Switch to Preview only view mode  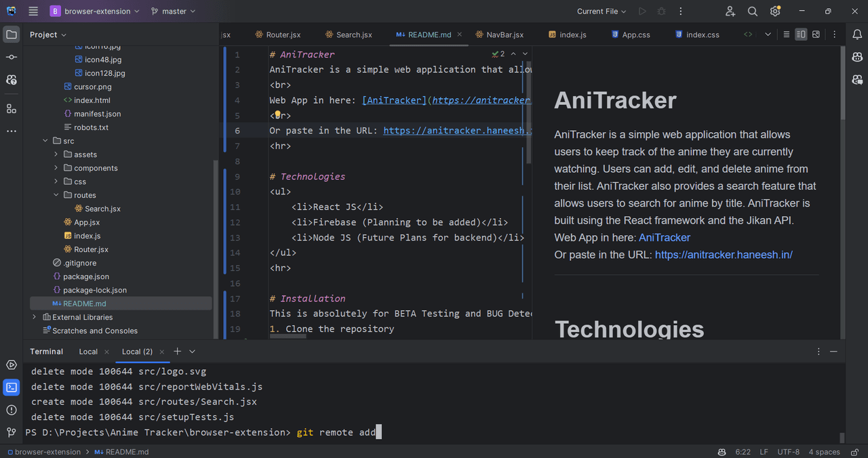[x=816, y=35]
